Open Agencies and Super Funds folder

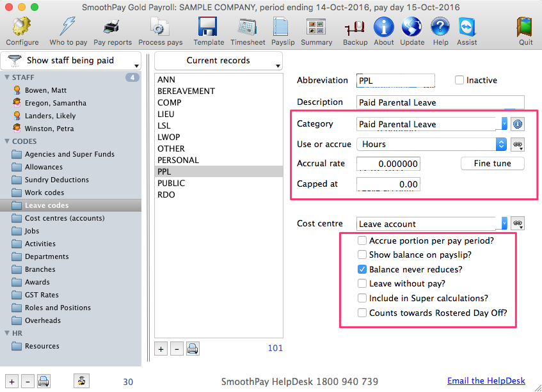coord(70,154)
